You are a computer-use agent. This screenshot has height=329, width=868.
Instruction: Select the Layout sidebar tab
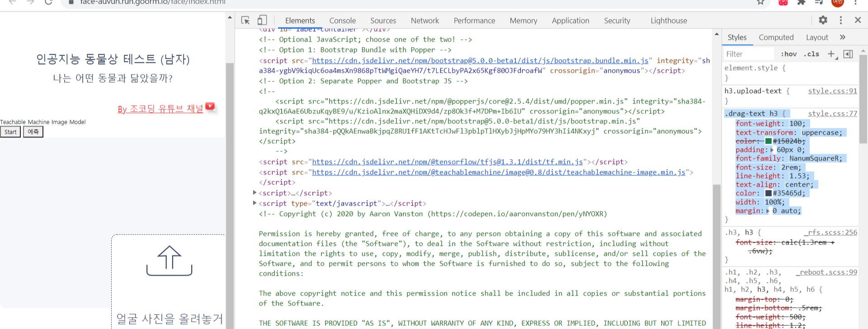pos(817,38)
